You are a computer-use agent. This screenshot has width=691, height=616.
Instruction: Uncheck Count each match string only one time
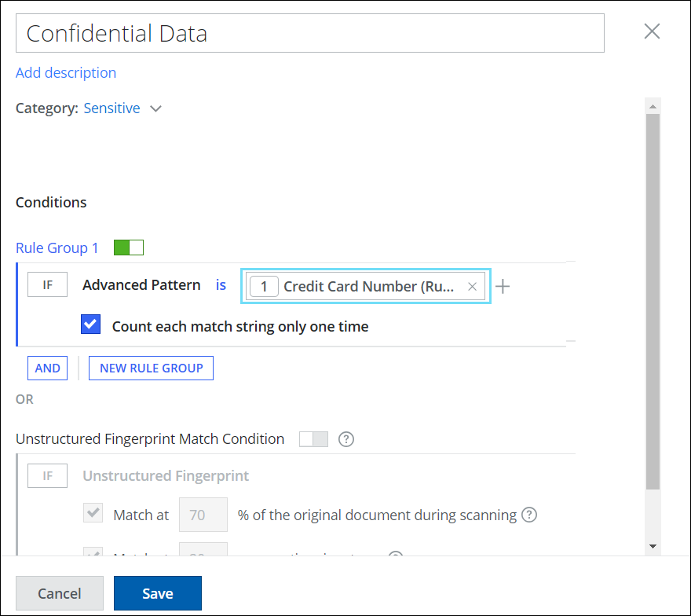click(x=91, y=325)
